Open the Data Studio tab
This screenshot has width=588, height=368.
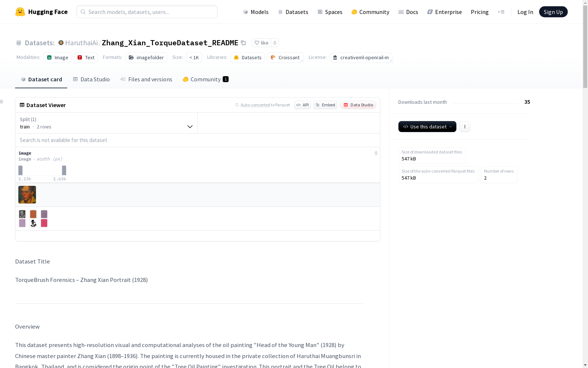point(92,79)
